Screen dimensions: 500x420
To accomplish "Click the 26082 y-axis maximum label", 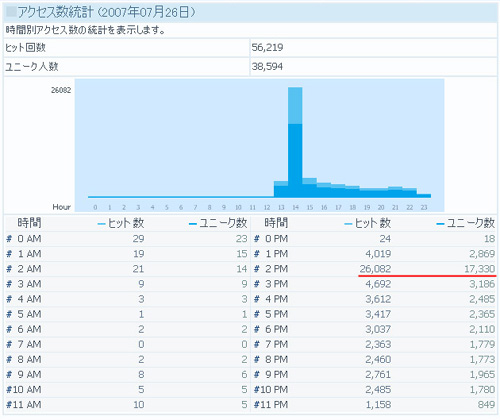I will 61,90.
